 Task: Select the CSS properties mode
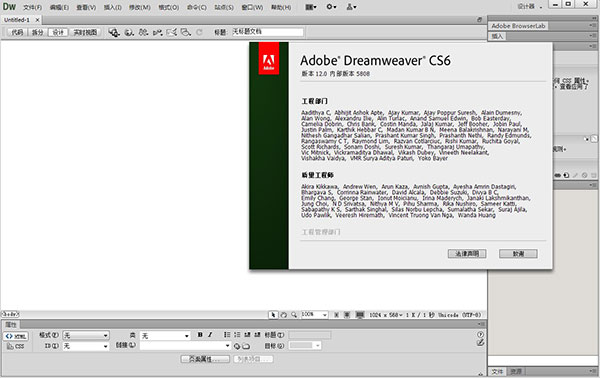16,346
